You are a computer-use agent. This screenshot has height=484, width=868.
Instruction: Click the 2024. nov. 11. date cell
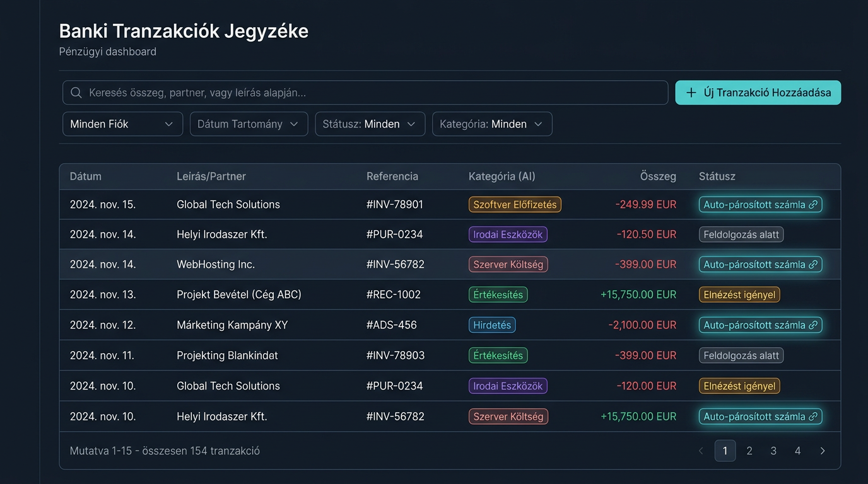(102, 355)
